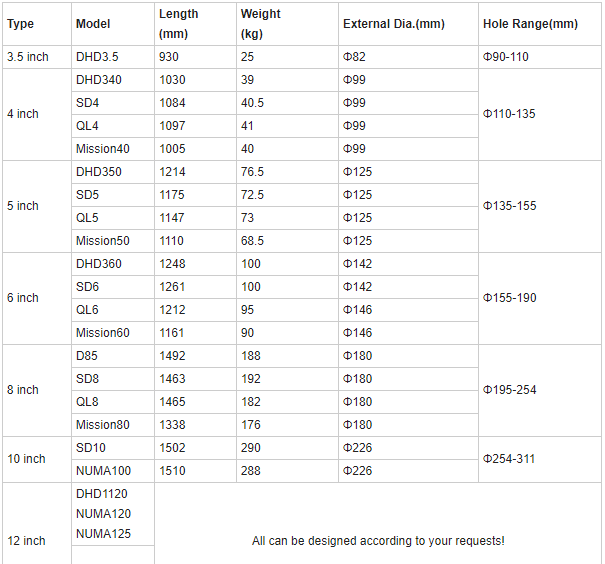
Task: Select the NUMA125 model entry
Action: 103,534
